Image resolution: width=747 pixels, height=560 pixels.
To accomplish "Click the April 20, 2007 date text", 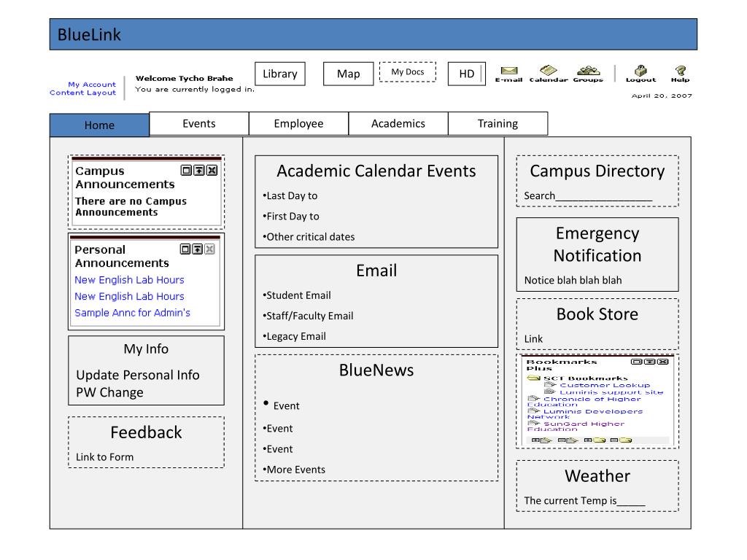I will 662,96.
